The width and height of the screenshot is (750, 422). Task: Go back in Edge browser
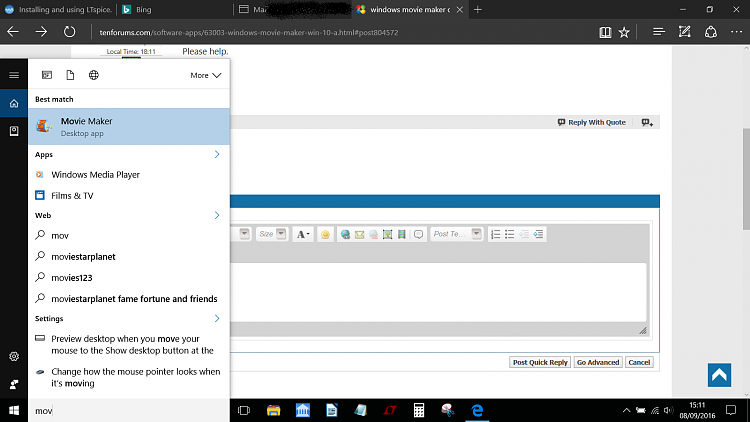pos(13,32)
